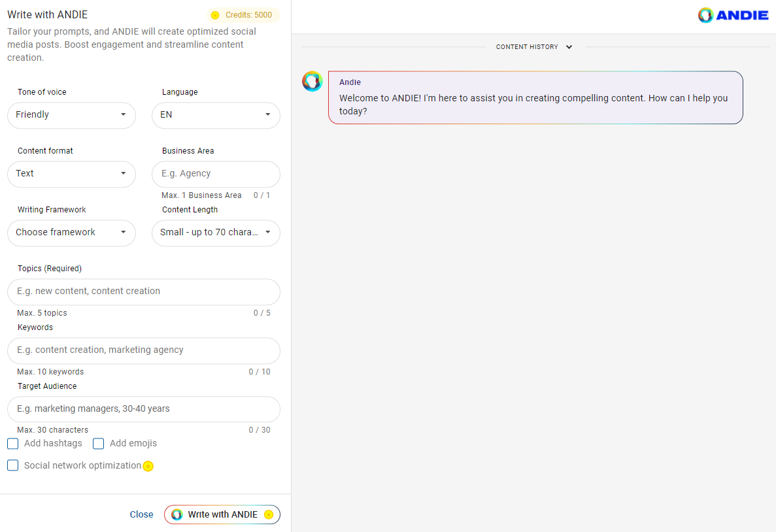Open the Language dropdown set to EN

pyautogui.click(x=216, y=115)
